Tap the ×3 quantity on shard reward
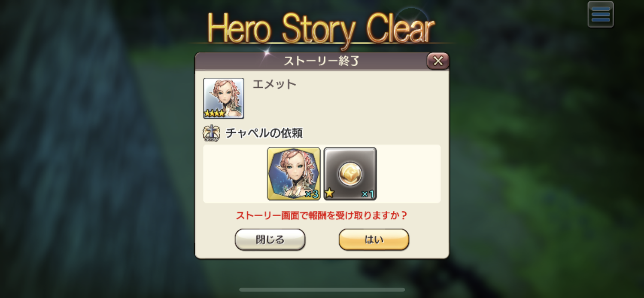Screen dimensions: 644x298 coord(312,194)
